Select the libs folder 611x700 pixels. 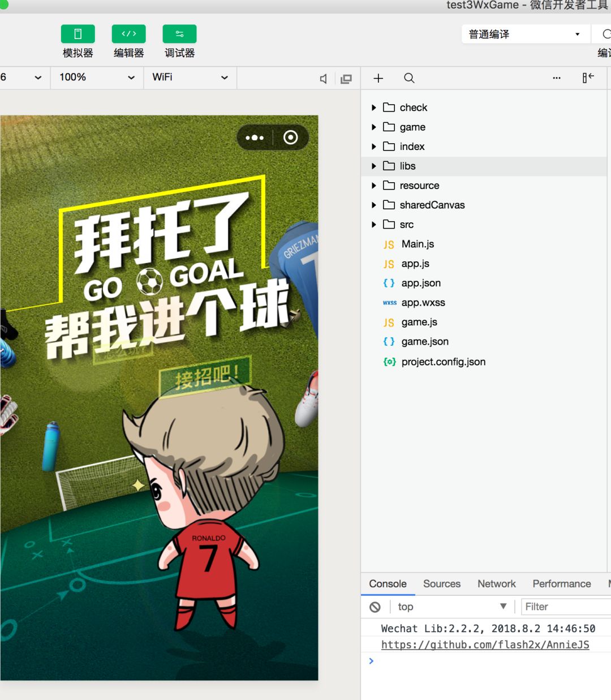point(484,166)
